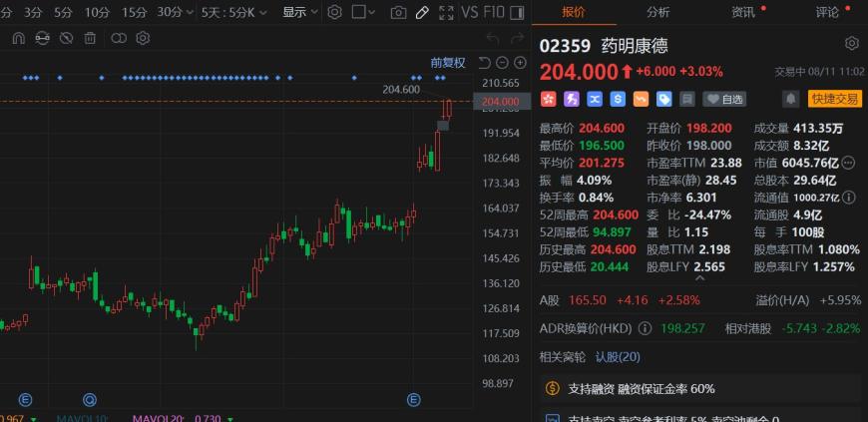
Task: Select the 3分 timeframe
Action: 33,12
